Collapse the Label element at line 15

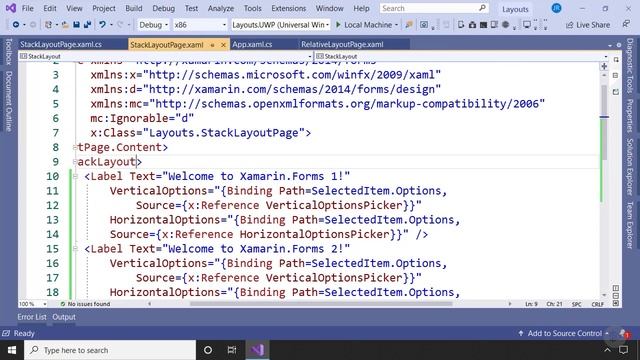75,249
